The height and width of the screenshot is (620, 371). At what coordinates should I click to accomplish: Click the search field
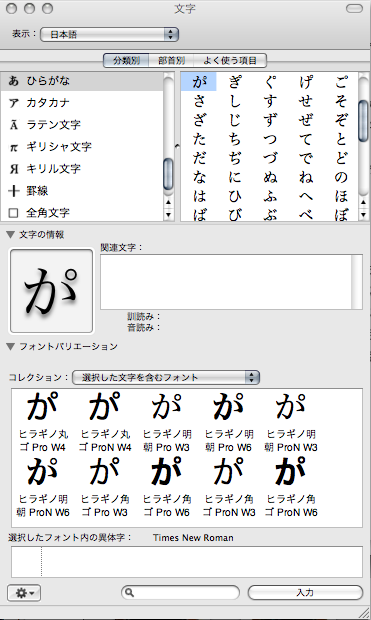[x=180, y=592]
